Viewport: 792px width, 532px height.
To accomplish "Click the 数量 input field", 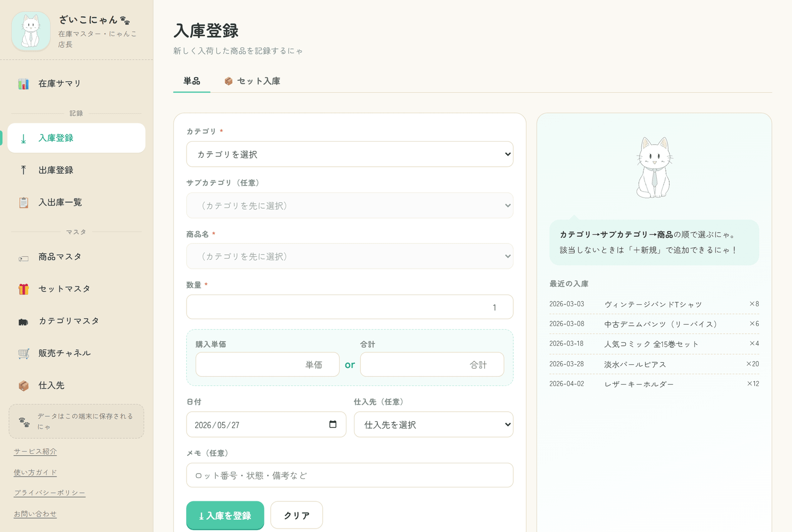I will (x=349, y=307).
